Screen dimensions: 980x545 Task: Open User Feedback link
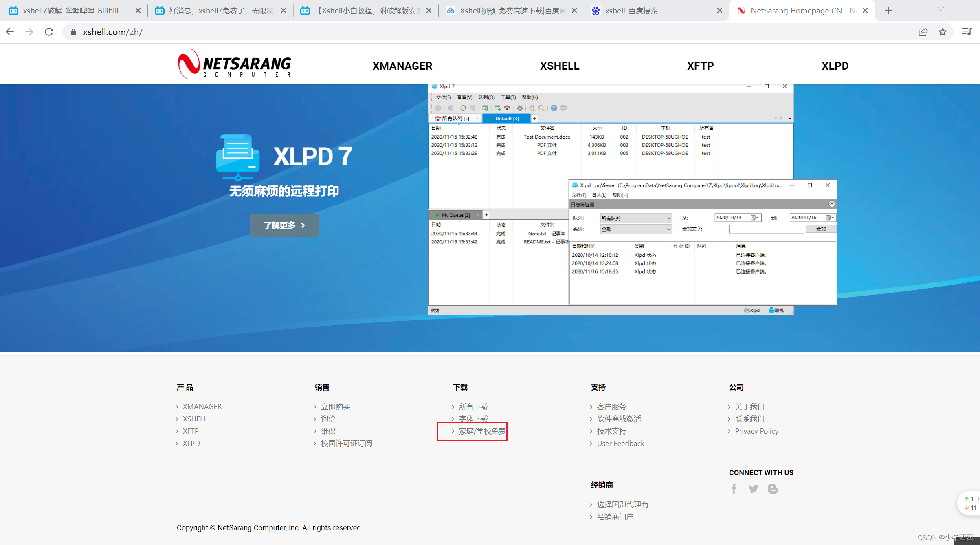coord(620,443)
